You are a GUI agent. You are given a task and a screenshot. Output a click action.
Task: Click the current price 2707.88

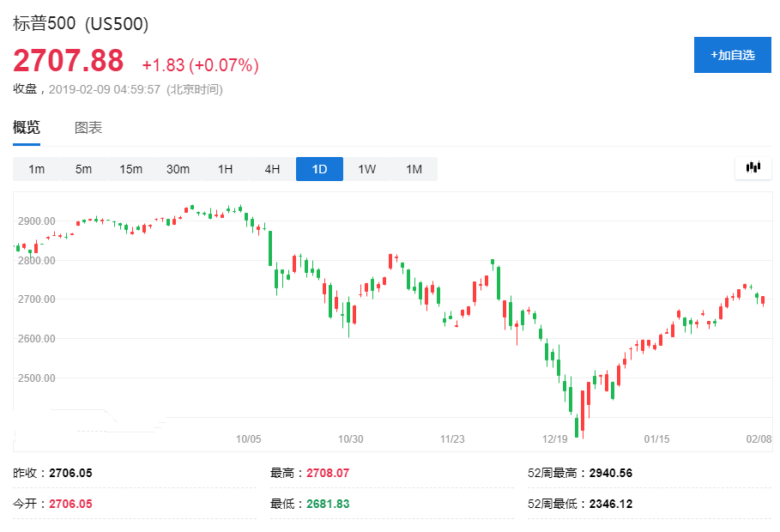click(69, 62)
